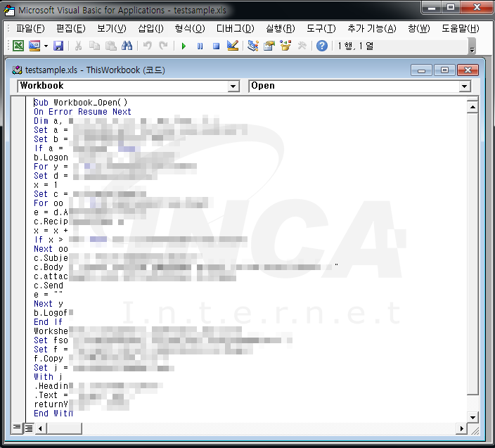This screenshot has height=448, width=495.
Task: Click the Break pause icon
Action: pyautogui.click(x=200, y=46)
